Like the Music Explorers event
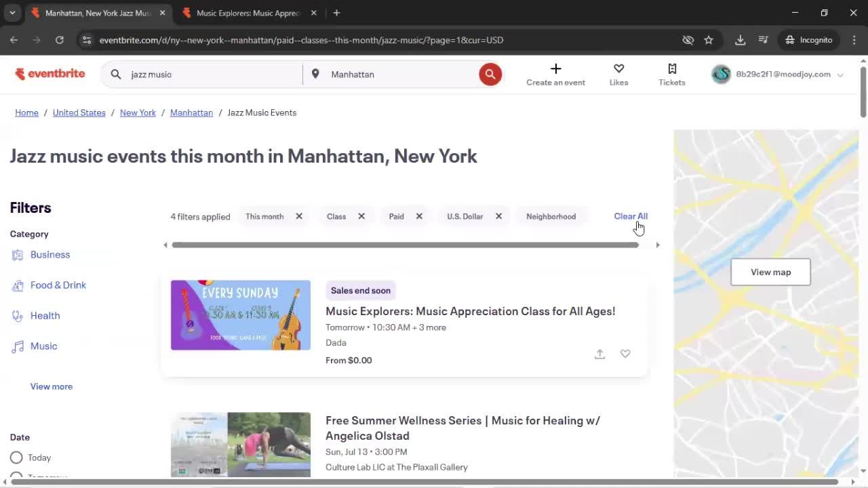The height and width of the screenshot is (488, 868). click(x=625, y=354)
